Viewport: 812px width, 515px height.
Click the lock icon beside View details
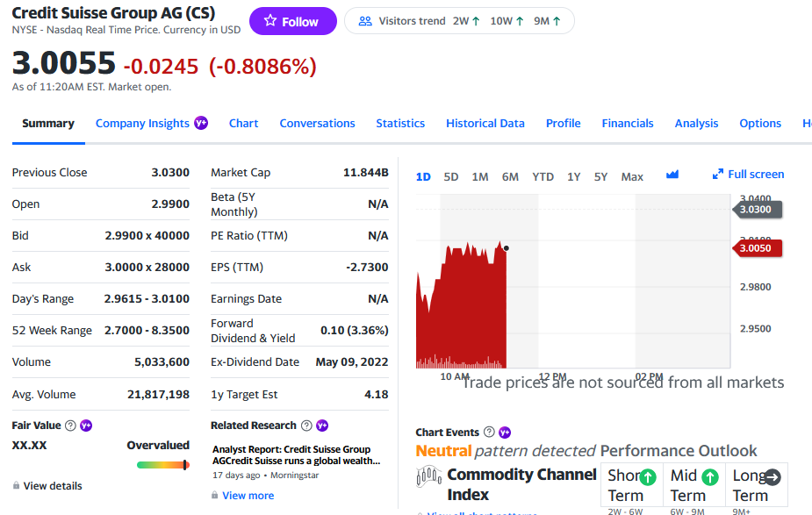click(x=16, y=485)
